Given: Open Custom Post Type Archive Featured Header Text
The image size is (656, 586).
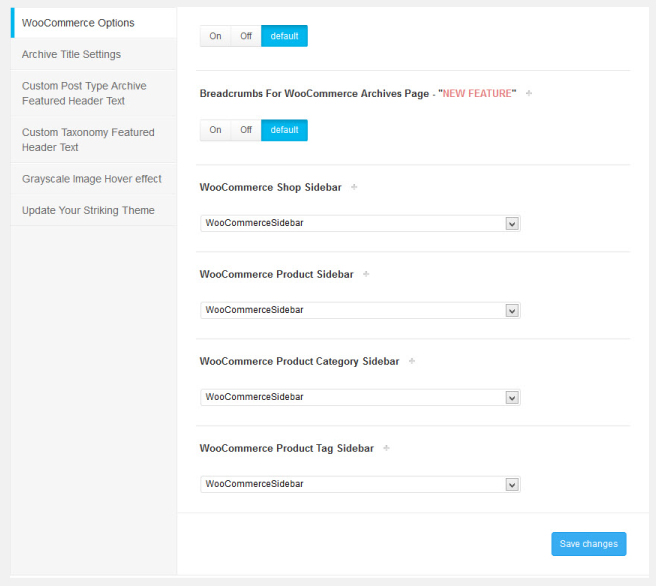Looking at the screenshot, I should point(93,93).
